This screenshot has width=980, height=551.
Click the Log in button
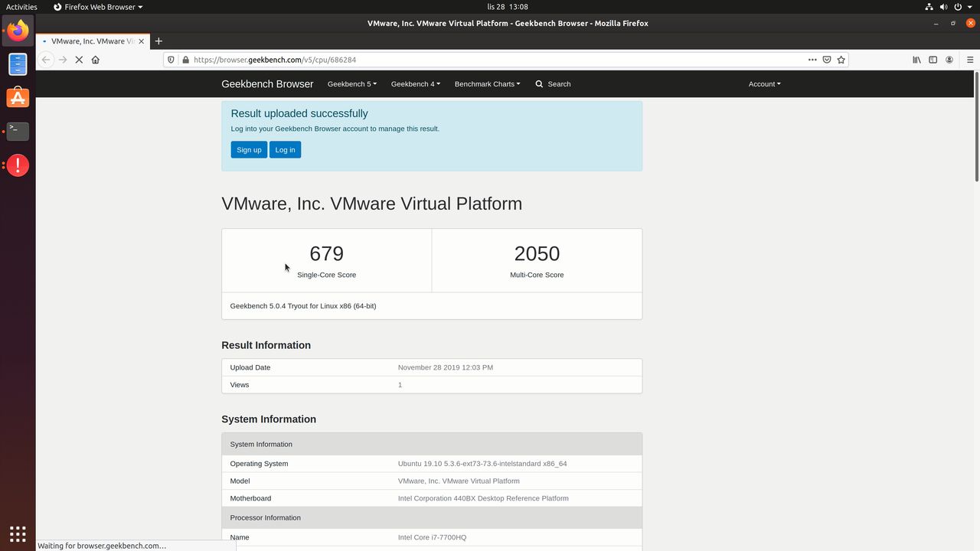[285, 150]
